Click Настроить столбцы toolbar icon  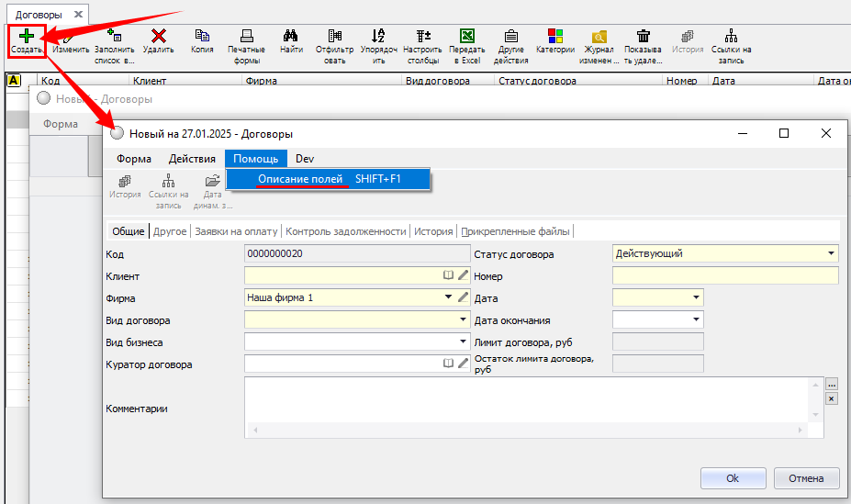(423, 36)
